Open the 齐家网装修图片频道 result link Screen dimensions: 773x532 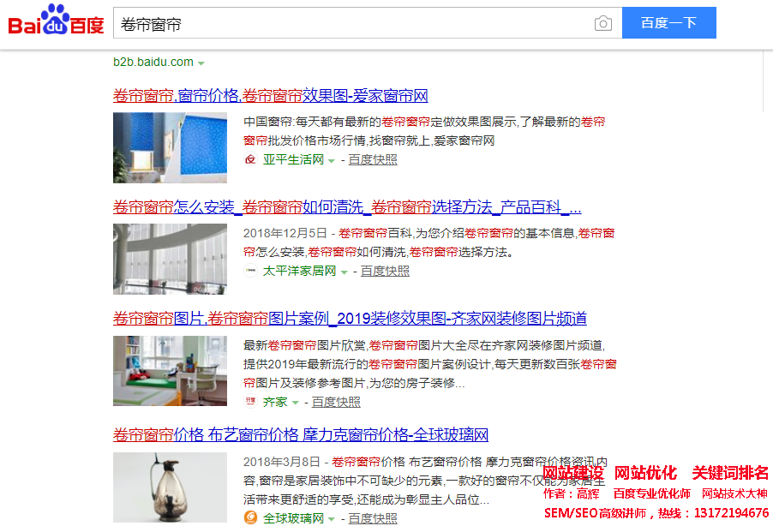pos(350,318)
